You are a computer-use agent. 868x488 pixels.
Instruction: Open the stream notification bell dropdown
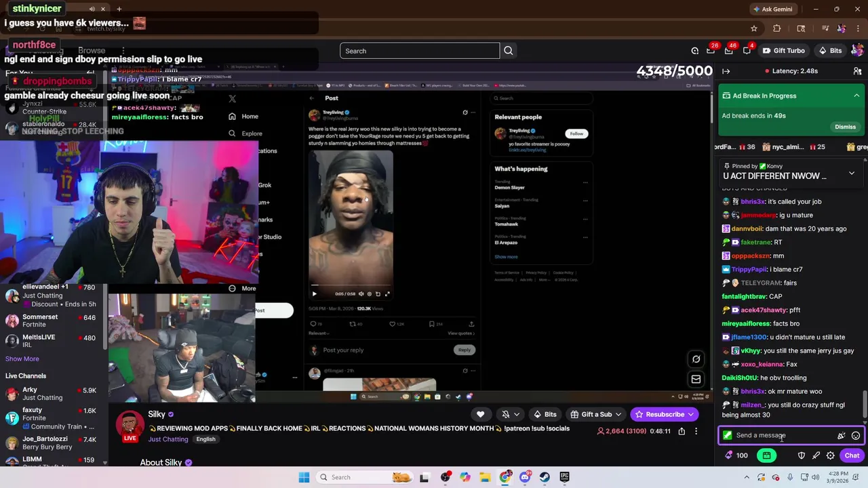point(510,414)
